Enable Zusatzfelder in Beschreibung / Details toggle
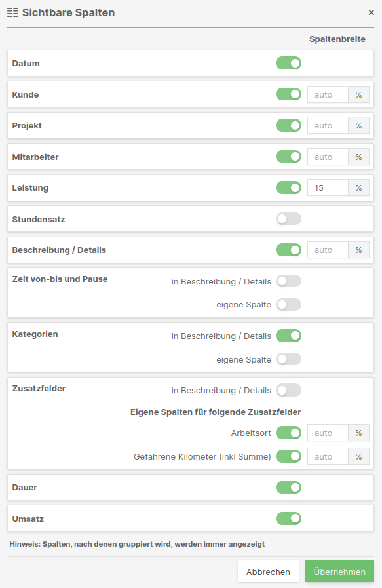 [288, 390]
